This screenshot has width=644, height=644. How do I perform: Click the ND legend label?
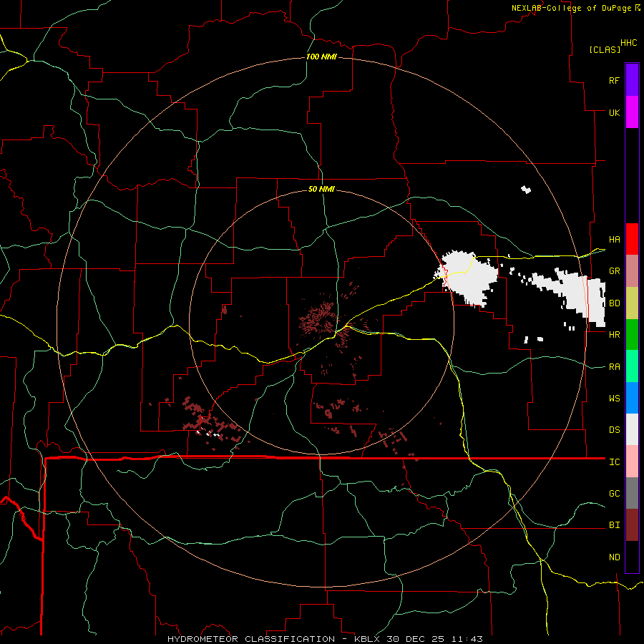[614, 557]
